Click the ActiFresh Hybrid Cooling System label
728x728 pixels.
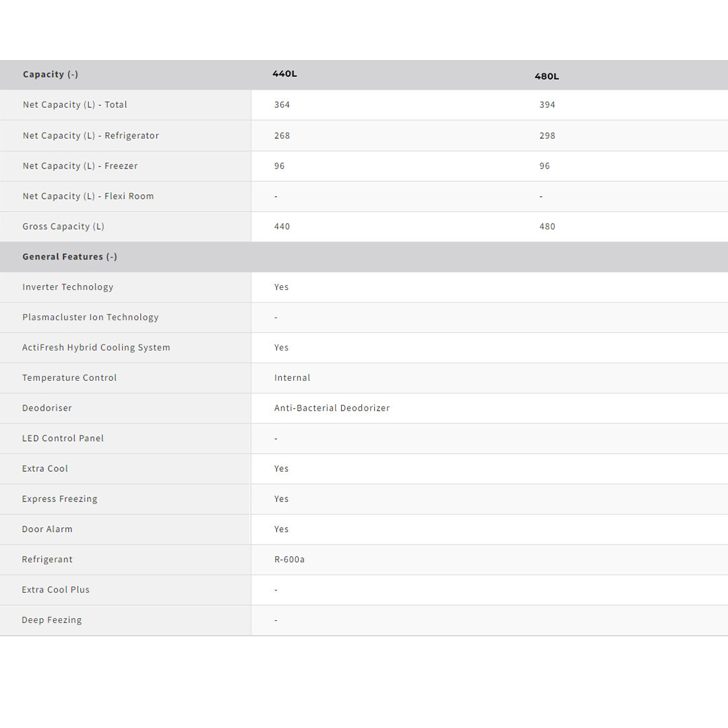96,348
